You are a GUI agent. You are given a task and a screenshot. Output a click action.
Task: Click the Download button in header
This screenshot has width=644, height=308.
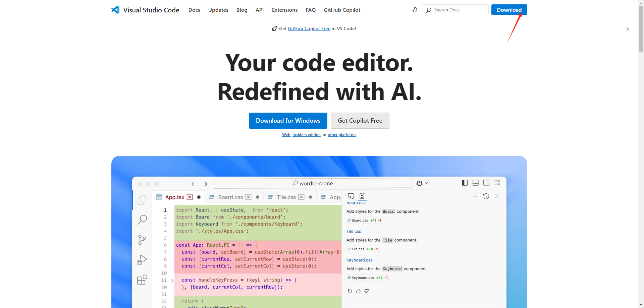509,10
